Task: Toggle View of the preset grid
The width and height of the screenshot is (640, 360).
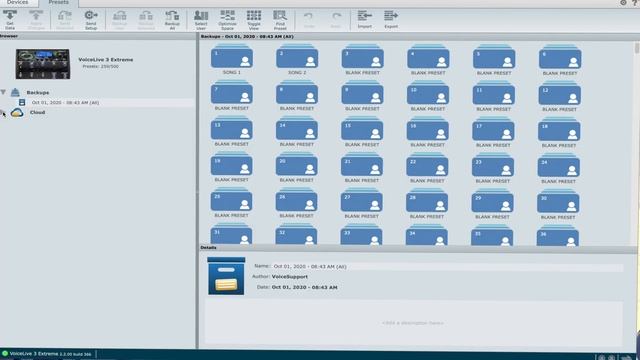Action: pos(253,20)
